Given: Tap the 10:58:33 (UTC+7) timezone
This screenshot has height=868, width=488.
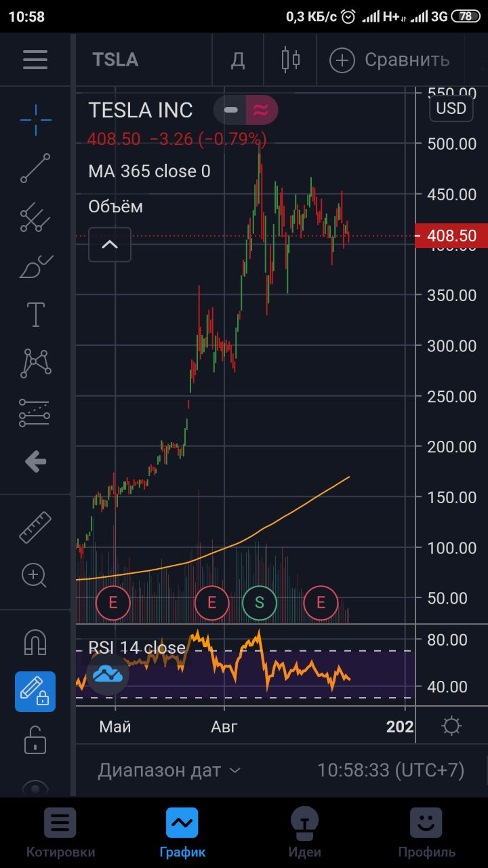Looking at the screenshot, I should [x=391, y=770].
